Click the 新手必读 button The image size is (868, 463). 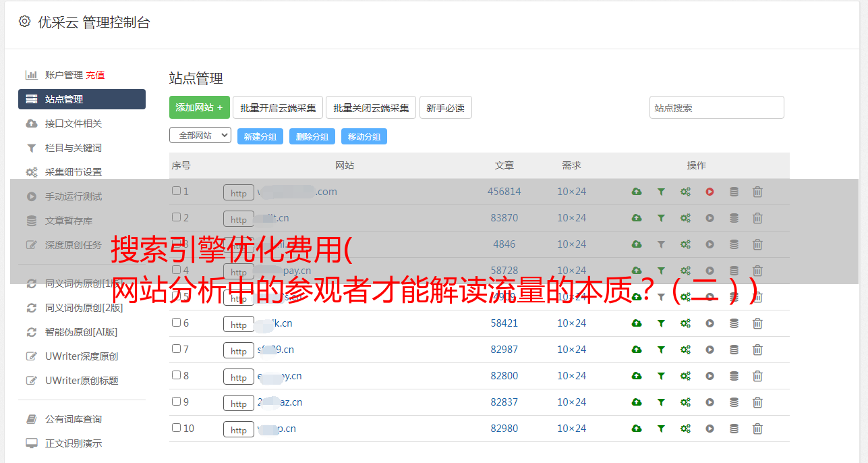[x=445, y=107]
